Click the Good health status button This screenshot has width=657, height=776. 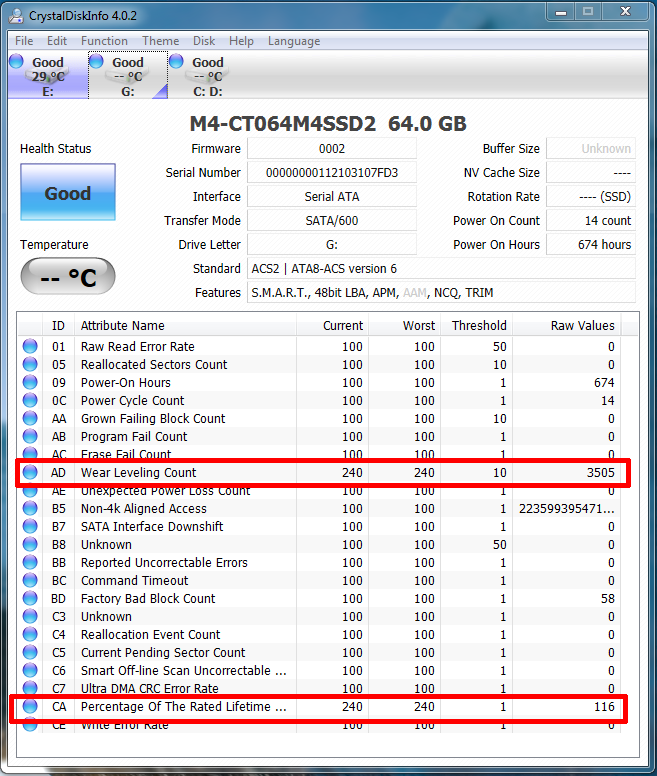[x=68, y=192]
